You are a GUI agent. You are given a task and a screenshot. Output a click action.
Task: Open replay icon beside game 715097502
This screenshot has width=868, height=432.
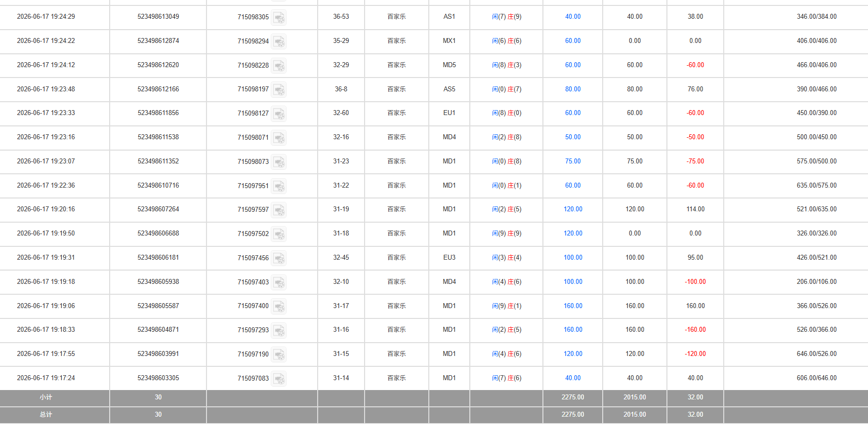click(279, 235)
